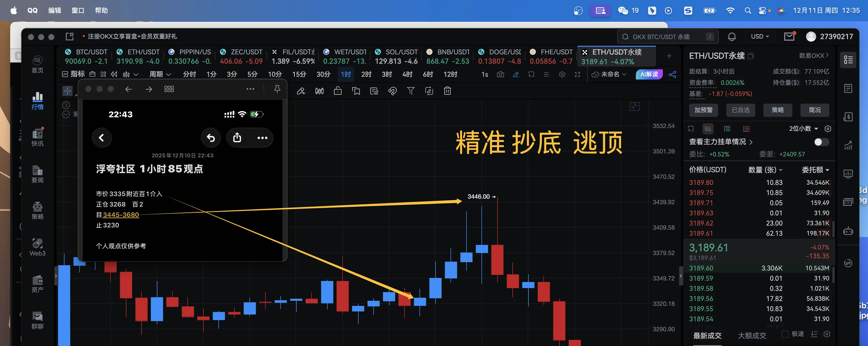Open the USD currency dropdown
Image resolution: width=868 pixels, height=346 pixels.
760,36
